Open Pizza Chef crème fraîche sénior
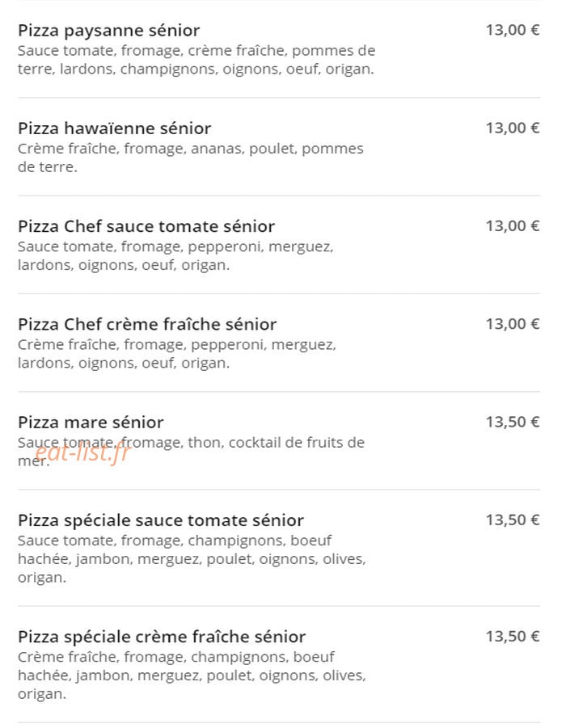The height and width of the screenshot is (728, 566). point(147,324)
